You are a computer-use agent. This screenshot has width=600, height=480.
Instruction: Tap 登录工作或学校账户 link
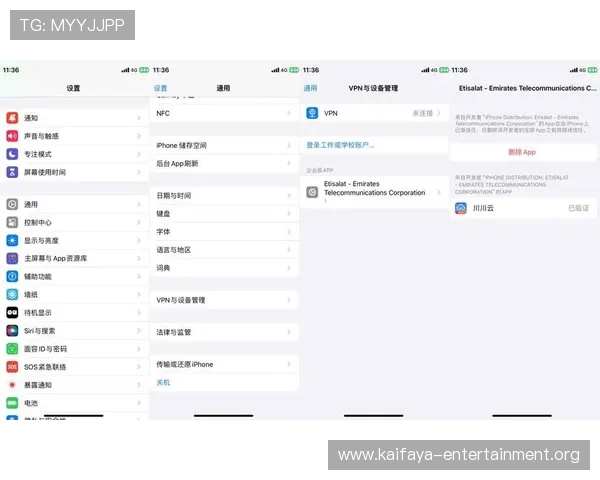click(x=340, y=145)
